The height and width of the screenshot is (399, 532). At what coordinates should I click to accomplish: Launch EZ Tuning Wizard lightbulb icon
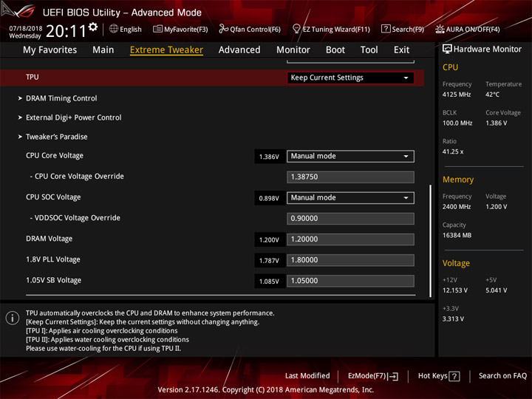pos(296,30)
